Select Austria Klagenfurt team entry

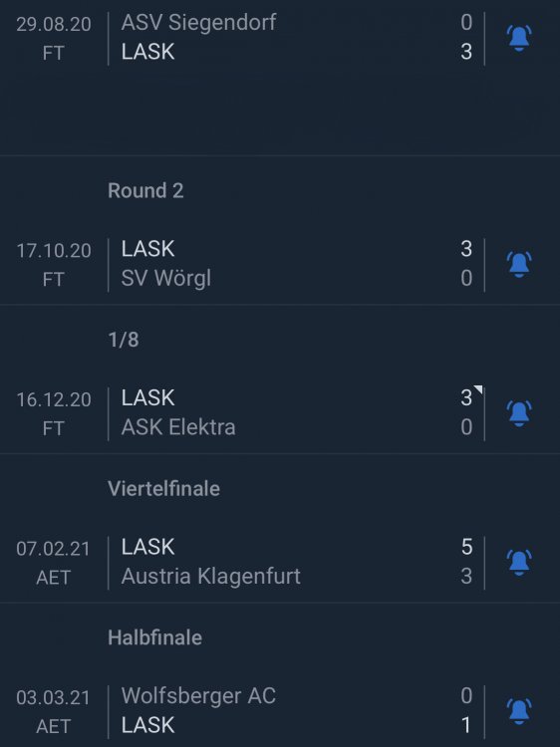point(210,577)
